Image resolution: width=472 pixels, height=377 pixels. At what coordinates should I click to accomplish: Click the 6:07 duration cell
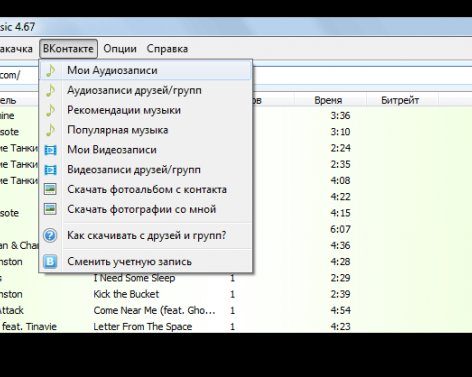(x=340, y=229)
